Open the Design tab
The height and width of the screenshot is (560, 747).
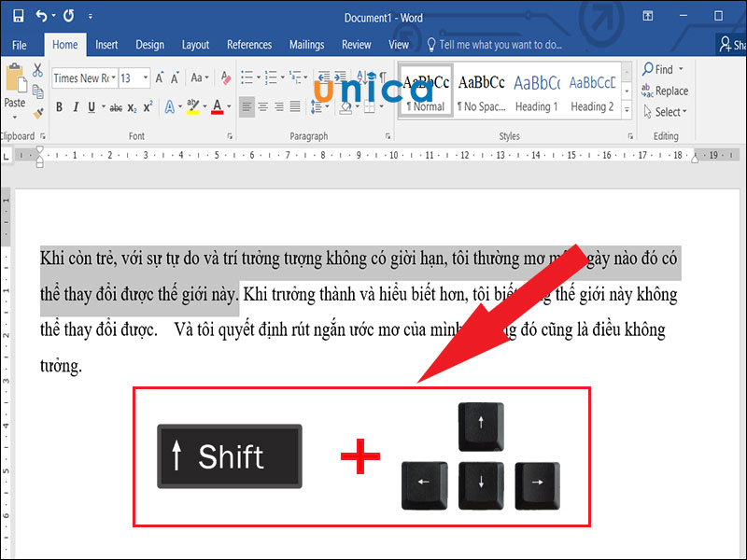149,44
